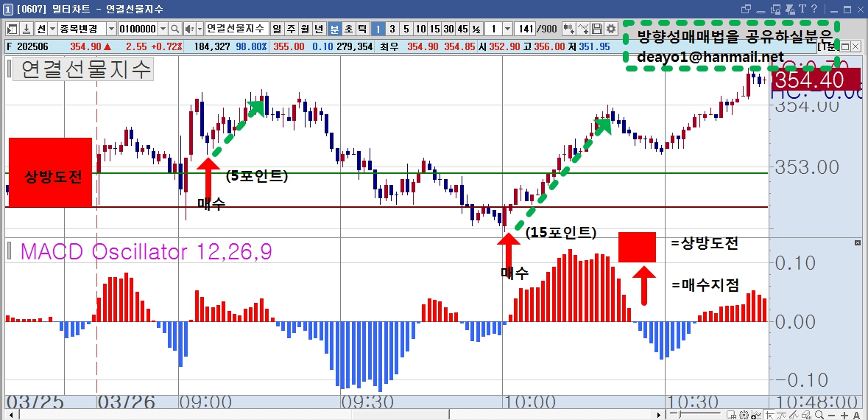Select the 주 (weekly) period toggle
The image size is (868, 420).
(x=292, y=29)
